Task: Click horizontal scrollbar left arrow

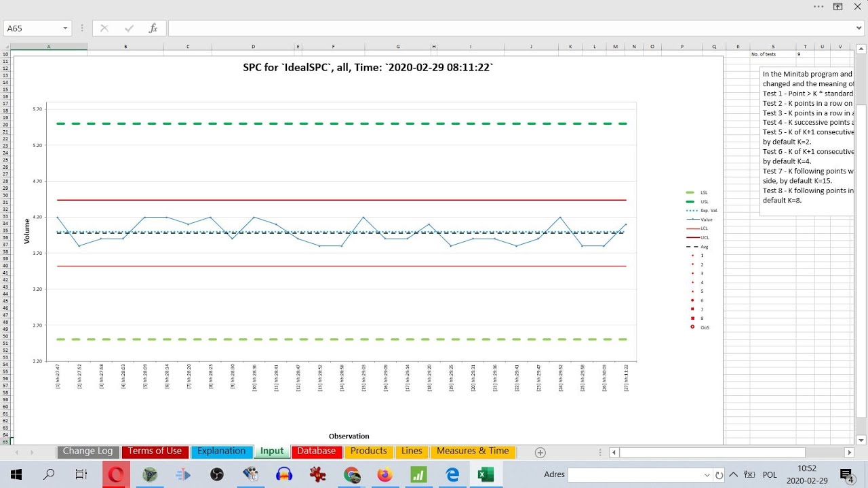Action: point(614,452)
